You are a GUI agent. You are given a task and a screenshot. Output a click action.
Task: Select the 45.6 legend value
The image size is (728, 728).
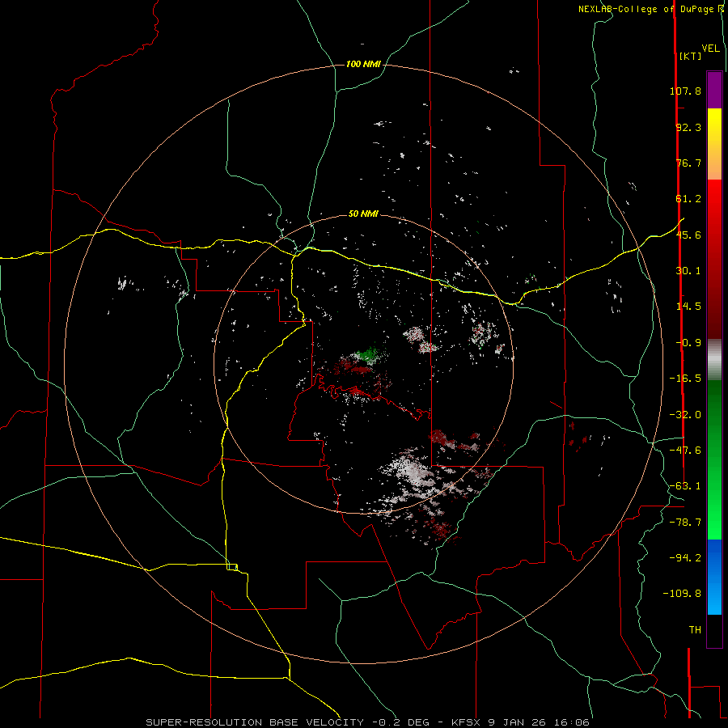[x=688, y=235]
